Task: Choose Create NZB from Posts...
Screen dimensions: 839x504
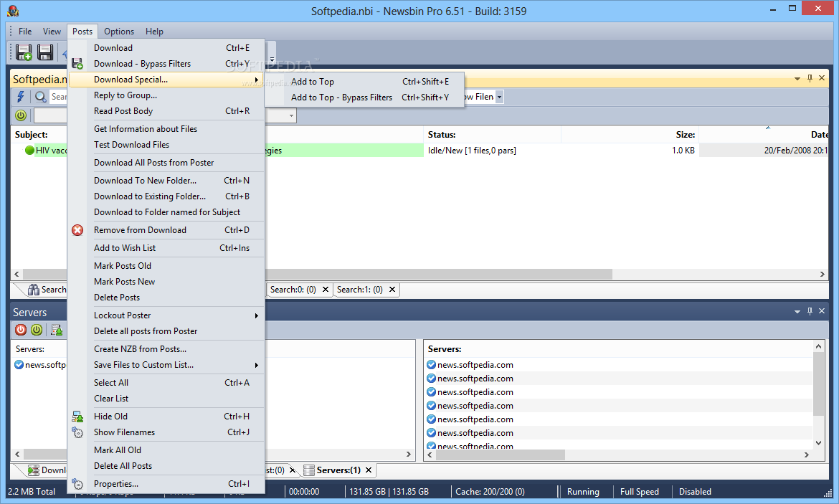Action: [x=167, y=349]
